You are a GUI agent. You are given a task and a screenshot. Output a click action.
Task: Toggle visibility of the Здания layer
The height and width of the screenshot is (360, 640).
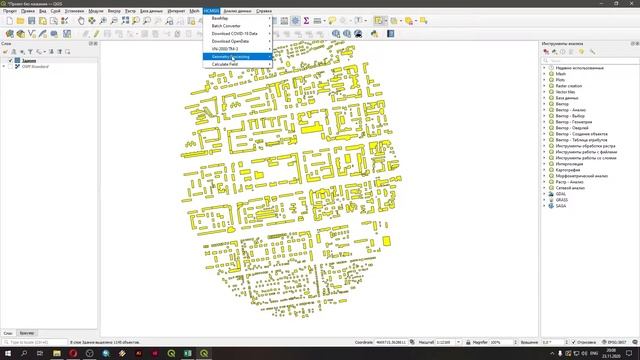[11, 60]
